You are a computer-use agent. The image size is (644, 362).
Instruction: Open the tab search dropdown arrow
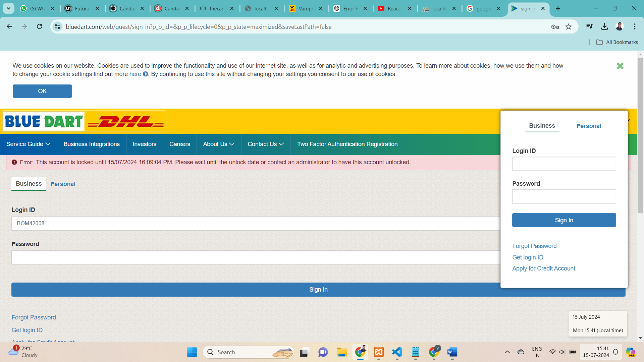click(9, 8)
